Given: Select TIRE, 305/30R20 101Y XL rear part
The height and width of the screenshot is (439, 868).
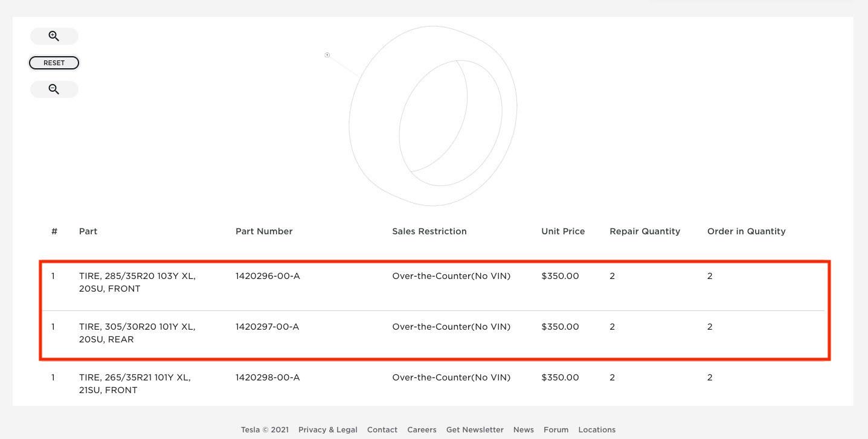Looking at the screenshot, I should (x=137, y=333).
